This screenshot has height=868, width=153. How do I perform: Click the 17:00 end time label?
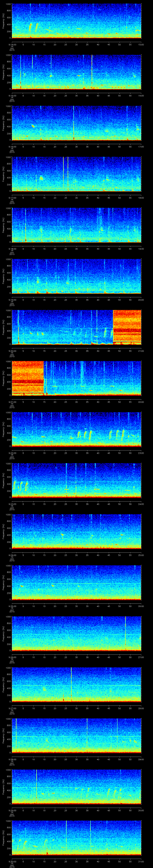(141, 147)
